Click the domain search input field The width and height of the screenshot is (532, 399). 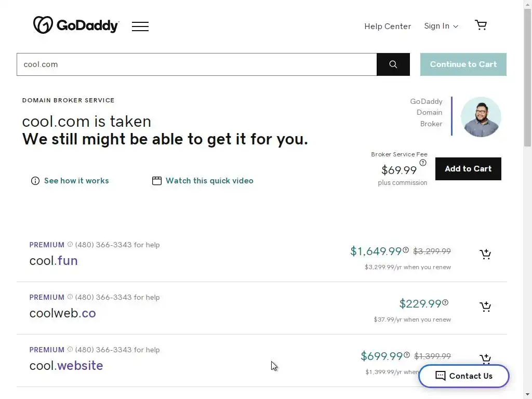click(197, 64)
